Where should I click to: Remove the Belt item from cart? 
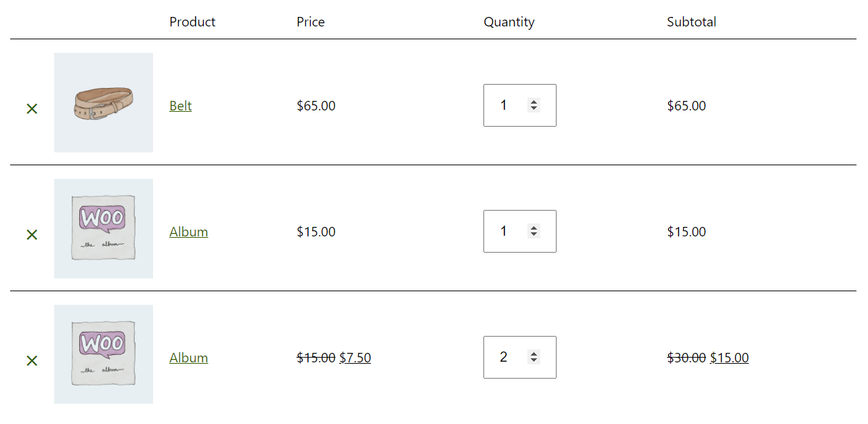(32, 108)
